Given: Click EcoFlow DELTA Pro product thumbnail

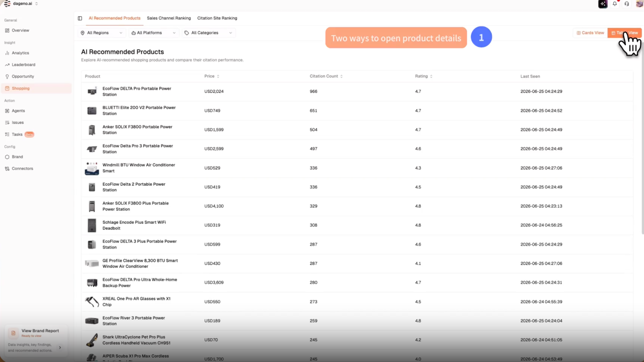Looking at the screenshot, I should [x=92, y=91].
